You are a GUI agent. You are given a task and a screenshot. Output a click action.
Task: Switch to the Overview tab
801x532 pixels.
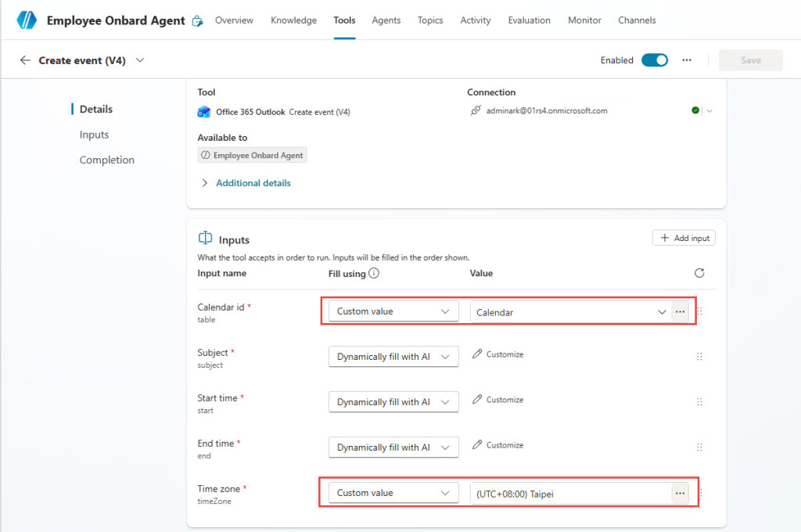coord(234,20)
